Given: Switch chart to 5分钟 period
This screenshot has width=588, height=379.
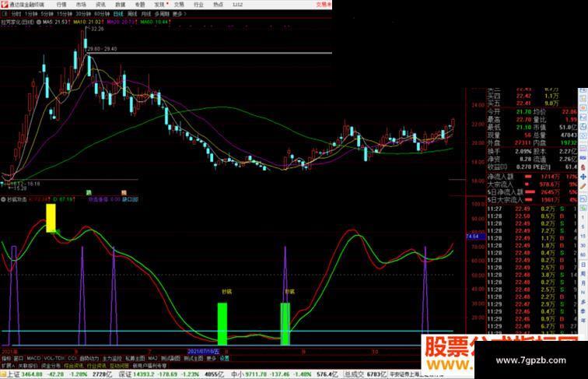Looking at the screenshot, I should coord(47,14).
